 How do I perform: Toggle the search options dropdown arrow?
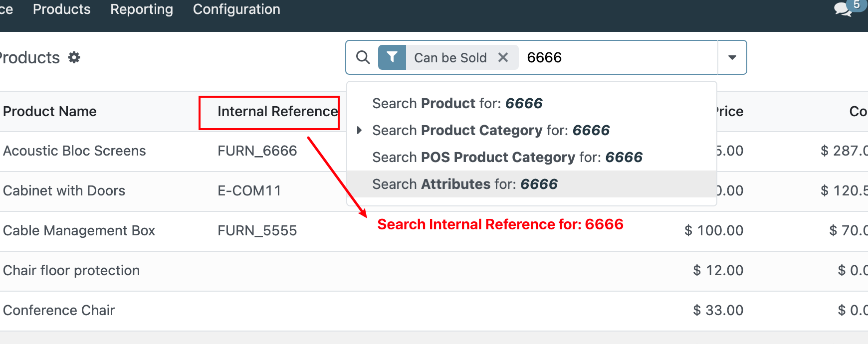pyautogui.click(x=732, y=57)
